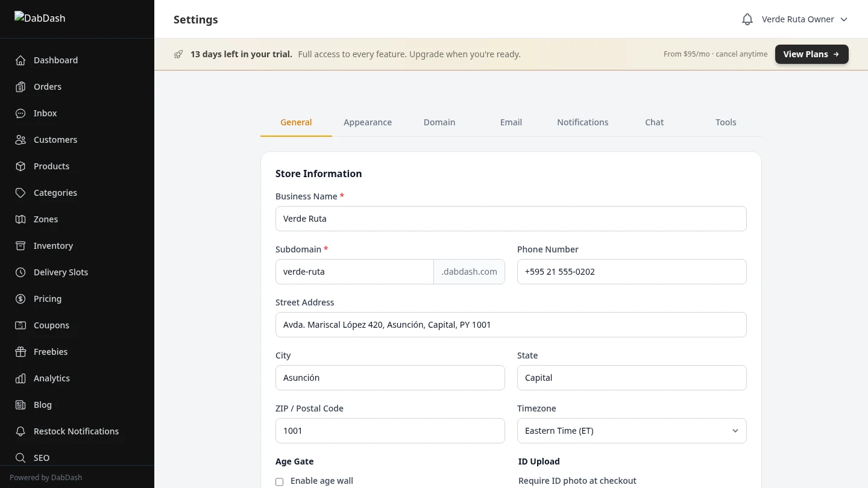The image size is (868, 488).
Task: Open the Coupons section
Action: 51,325
